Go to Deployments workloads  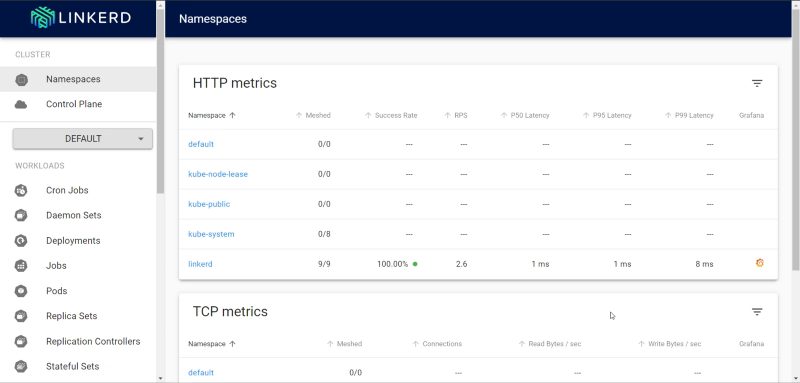pos(78,241)
